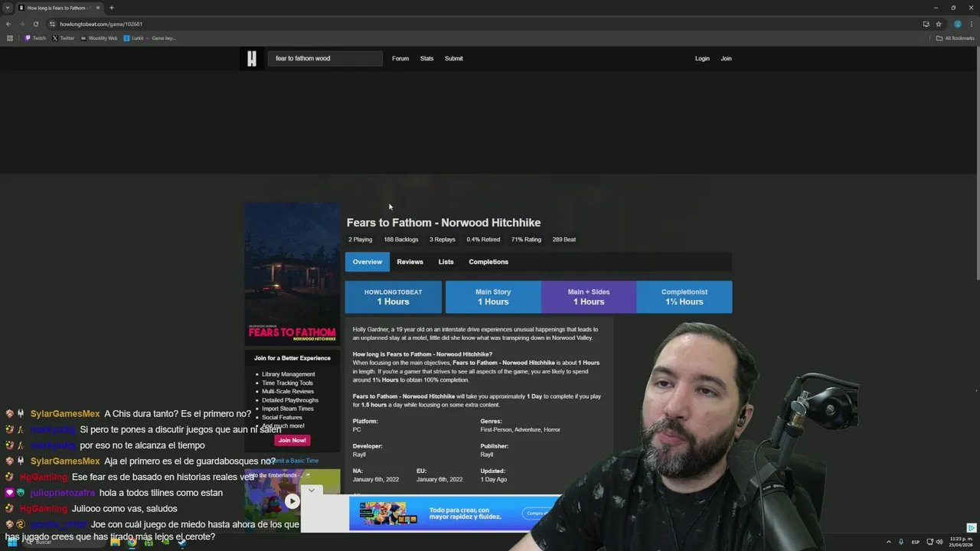Switch to the Completions tab

click(488, 262)
